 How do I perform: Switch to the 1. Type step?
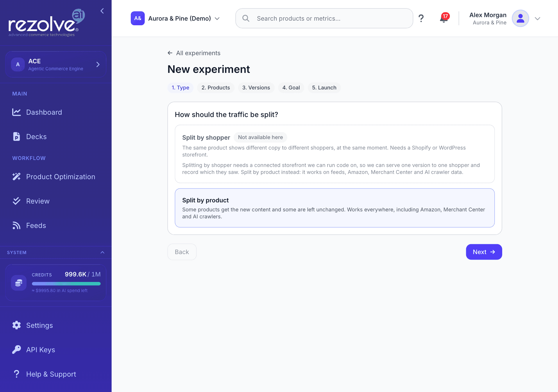click(180, 88)
